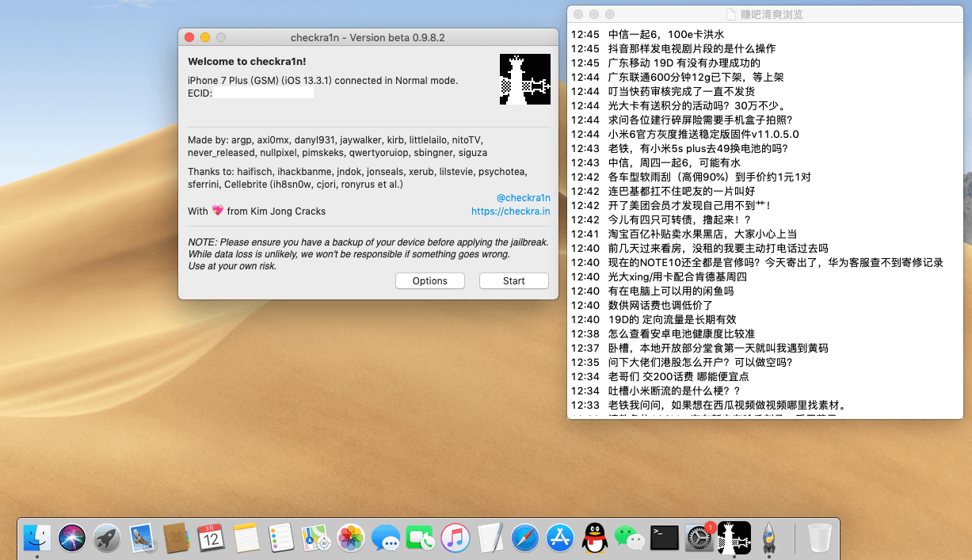Select line '吐槽小米断流的是什么梗？？'

(x=674, y=391)
